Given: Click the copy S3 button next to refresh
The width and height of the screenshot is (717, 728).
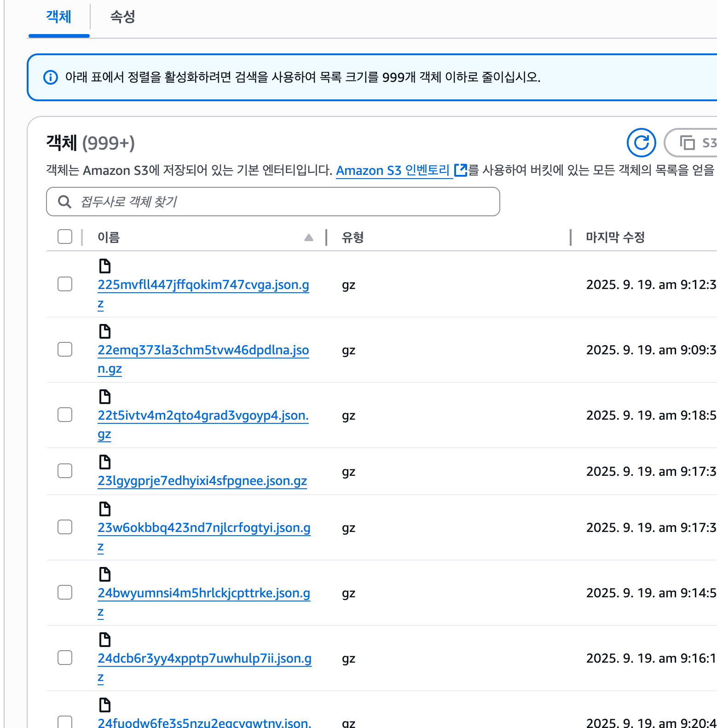Looking at the screenshot, I should [691, 143].
